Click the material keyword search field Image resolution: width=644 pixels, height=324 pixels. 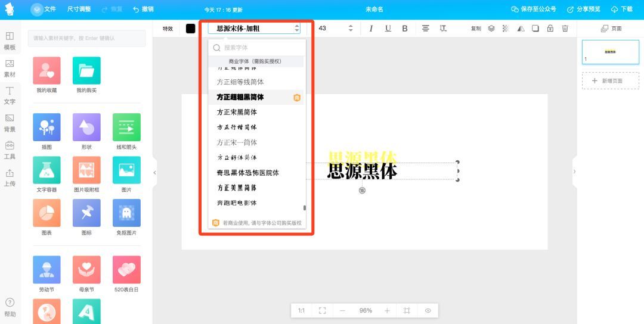click(86, 38)
